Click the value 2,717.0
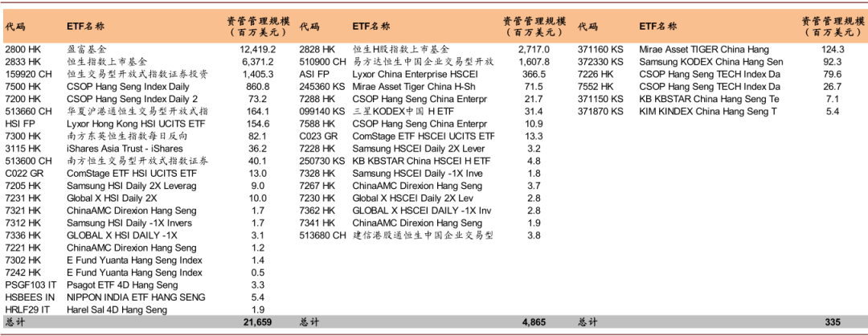The image size is (868, 336). [534, 49]
